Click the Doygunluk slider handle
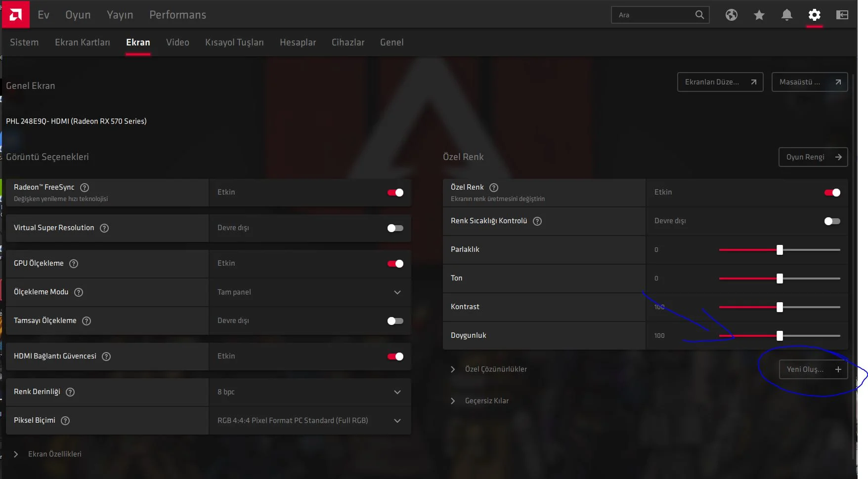Viewport: 868px width, 479px height. click(780, 336)
